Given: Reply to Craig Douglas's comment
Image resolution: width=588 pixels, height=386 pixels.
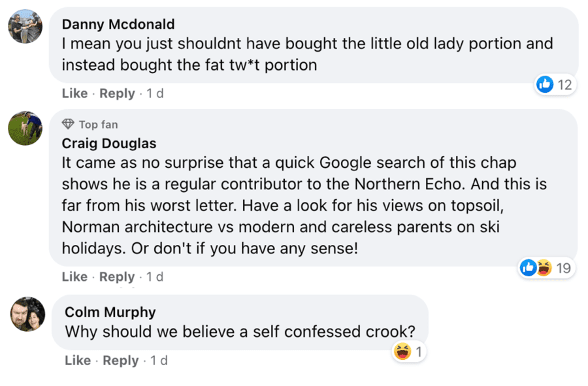Looking at the screenshot, I should point(117,277).
